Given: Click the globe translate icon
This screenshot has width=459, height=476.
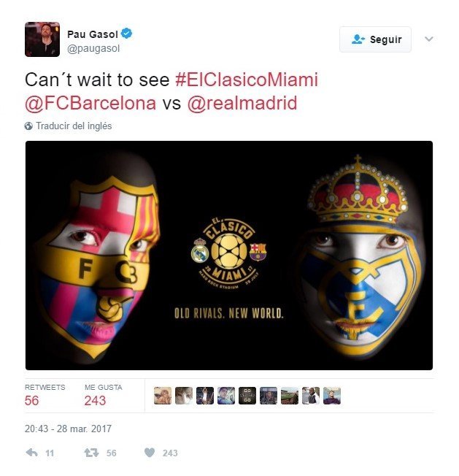Looking at the screenshot, I should point(28,126).
